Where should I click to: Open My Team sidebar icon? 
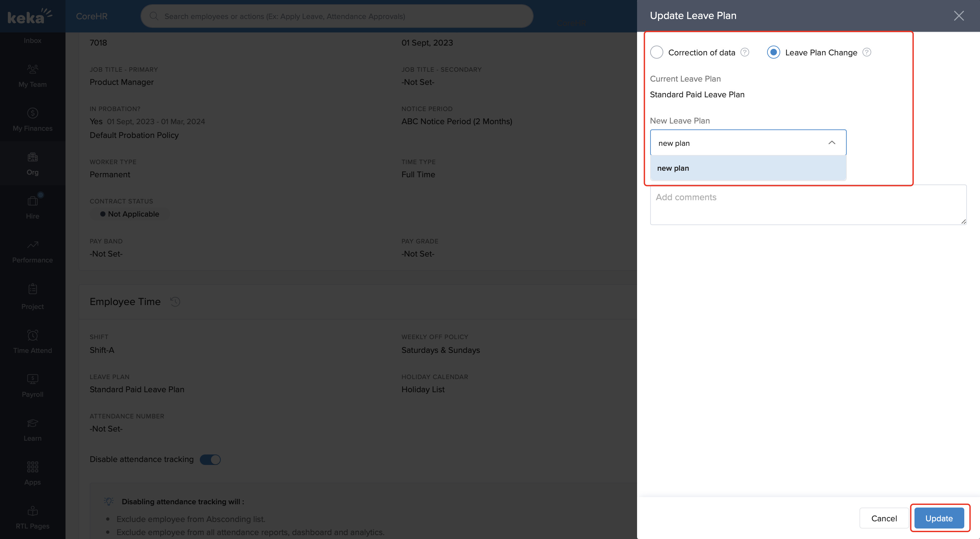point(33,69)
